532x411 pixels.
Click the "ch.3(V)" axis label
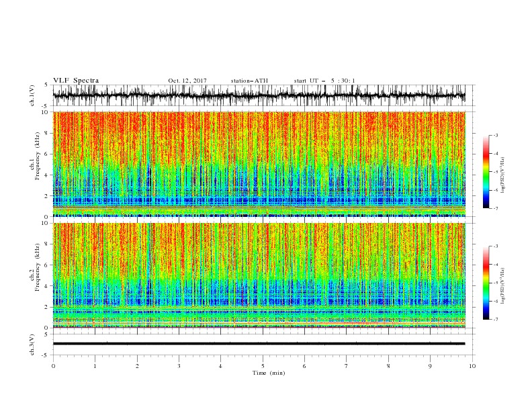tap(32, 345)
